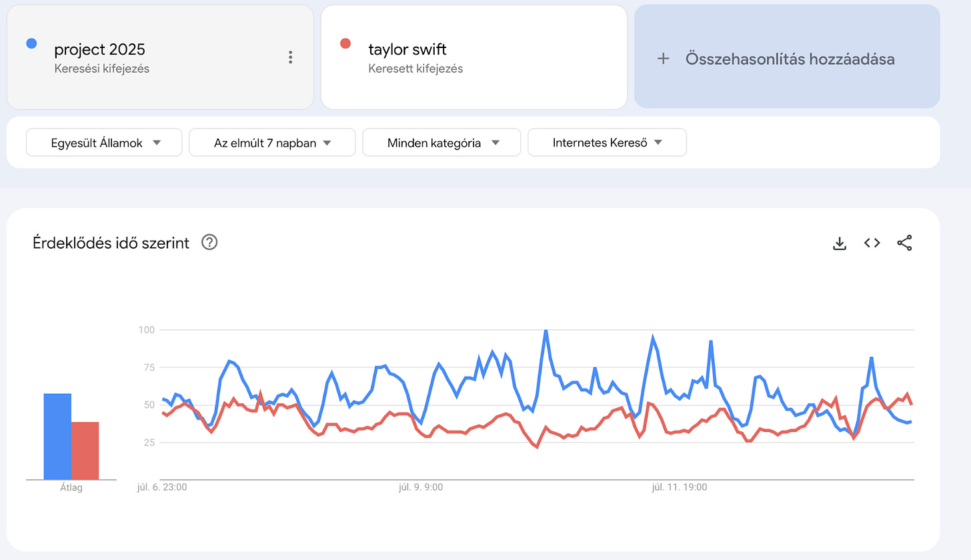Click the blue line's highest peak at 100
Viewport: 971px width, 560px height.
point(546,331)
